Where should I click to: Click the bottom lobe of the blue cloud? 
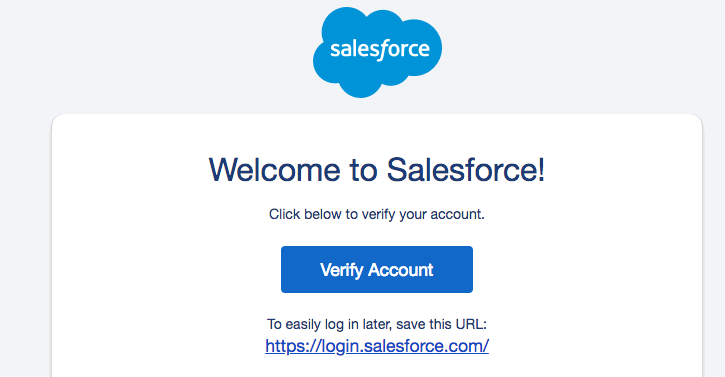(x=362, y=86)
